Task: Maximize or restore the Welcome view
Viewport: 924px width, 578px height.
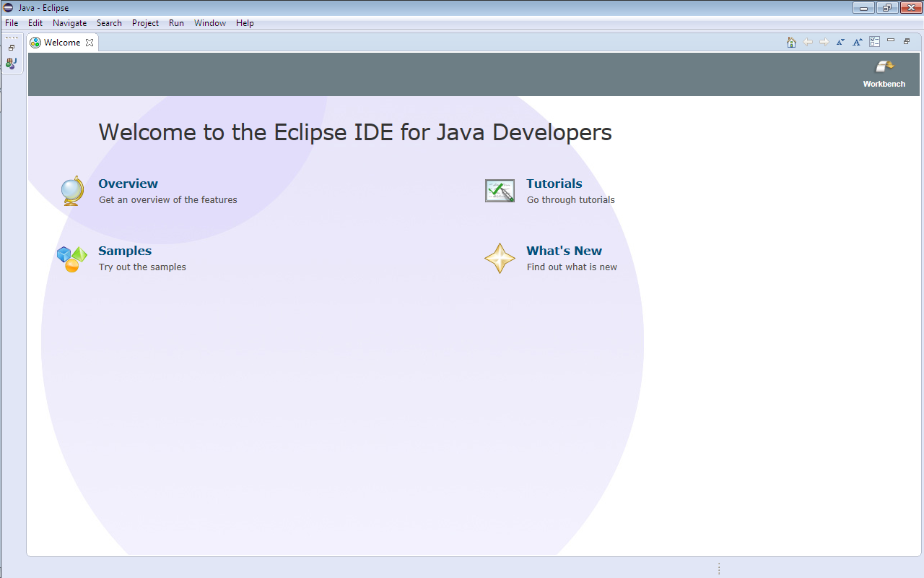Action: click(907, 41)
